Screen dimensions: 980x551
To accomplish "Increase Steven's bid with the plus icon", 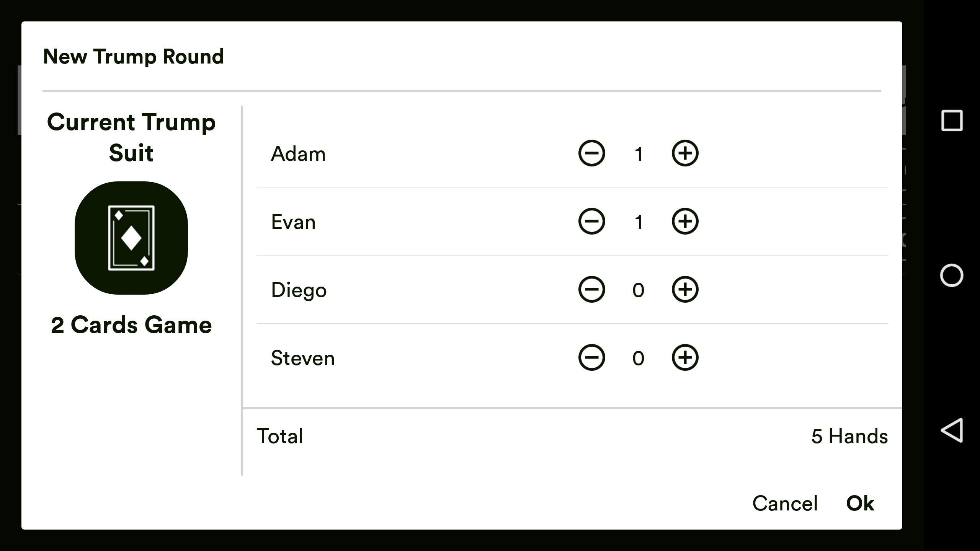I will 685,358.
